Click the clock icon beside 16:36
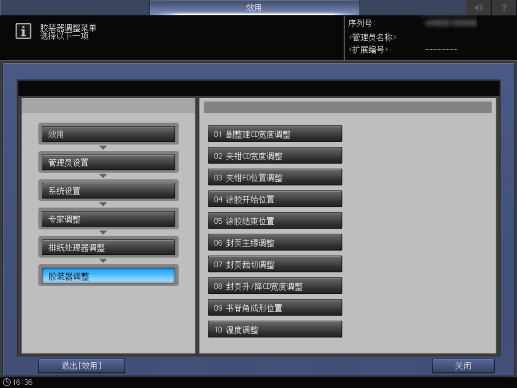This screenshot has width=517, height=388. (x=7, y=382)
